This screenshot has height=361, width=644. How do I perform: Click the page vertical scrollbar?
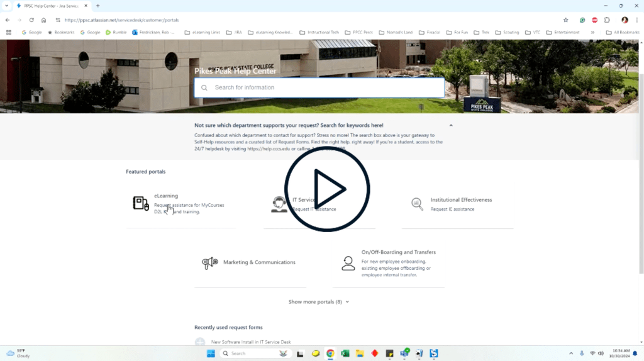tap(641, 173)
